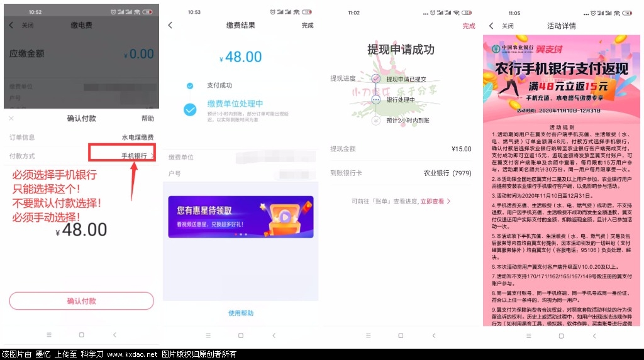Screen dimensions: 644x360
Task: Tap pink 完成 on 提现申请成功 screen
Action: click(x=469, y=26)
